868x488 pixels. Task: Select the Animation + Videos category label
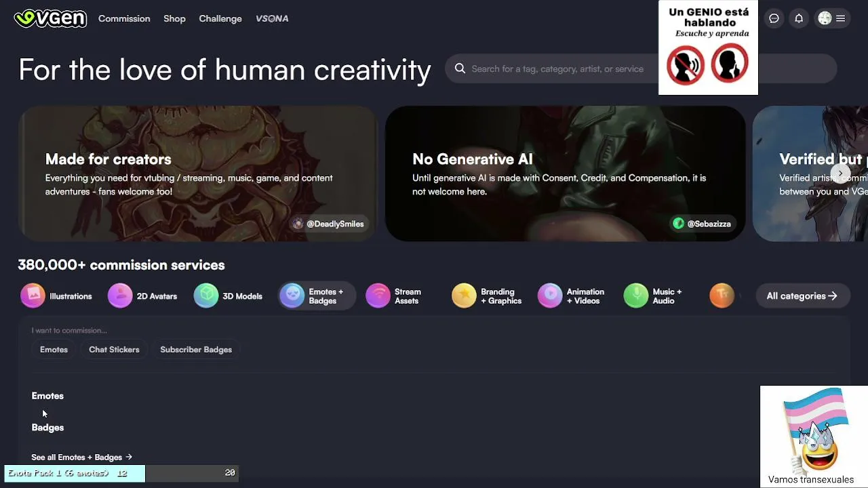pyautogui.click(x=585, y=296)
